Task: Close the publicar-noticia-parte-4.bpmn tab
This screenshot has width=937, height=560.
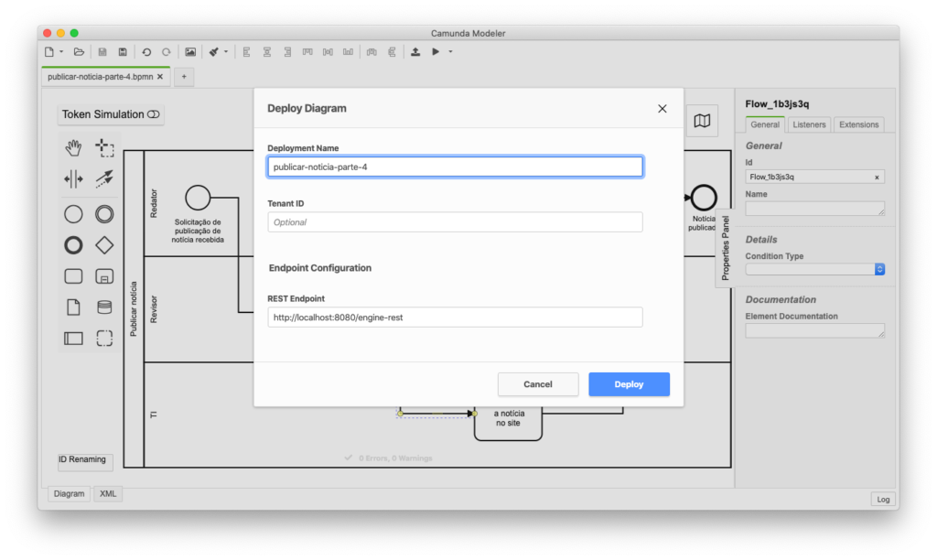Action: (160, 77)
